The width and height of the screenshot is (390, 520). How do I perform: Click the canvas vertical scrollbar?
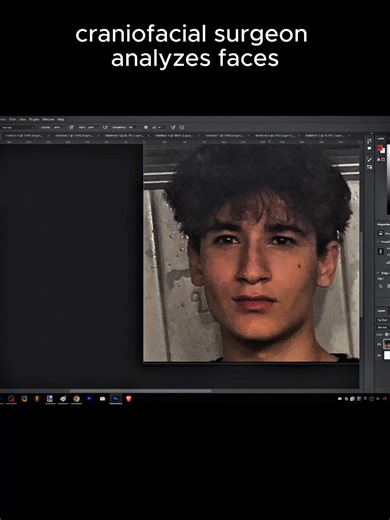361,273
